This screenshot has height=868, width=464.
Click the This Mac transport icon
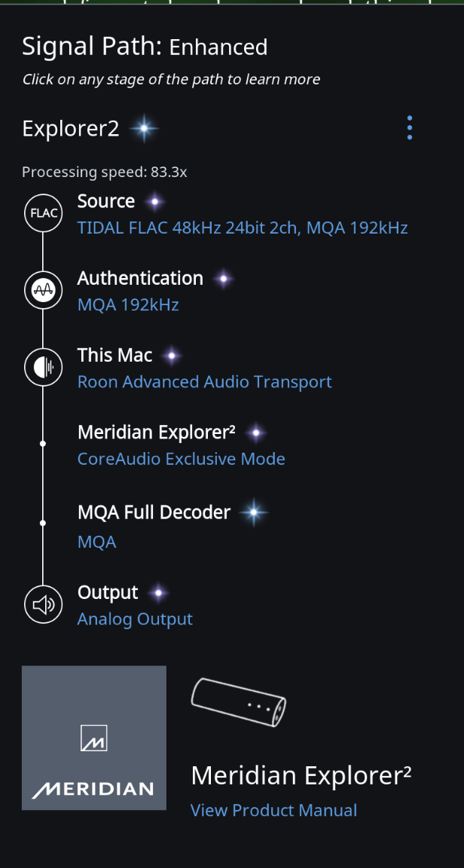point(43,367)
